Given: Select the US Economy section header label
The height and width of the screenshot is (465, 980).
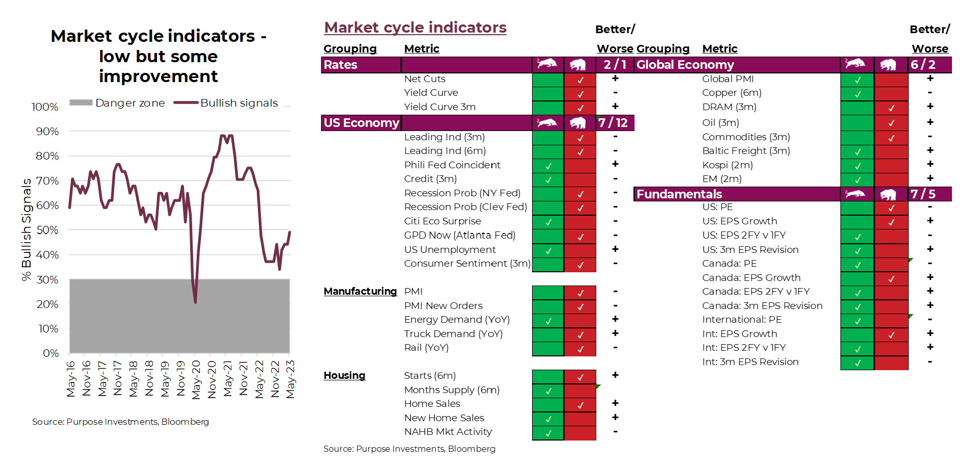Looking at the screenshot, I should point(361,123).
